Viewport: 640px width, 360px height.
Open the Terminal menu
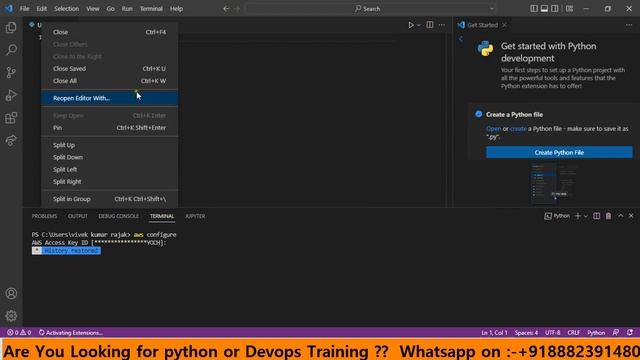point(151,9)
